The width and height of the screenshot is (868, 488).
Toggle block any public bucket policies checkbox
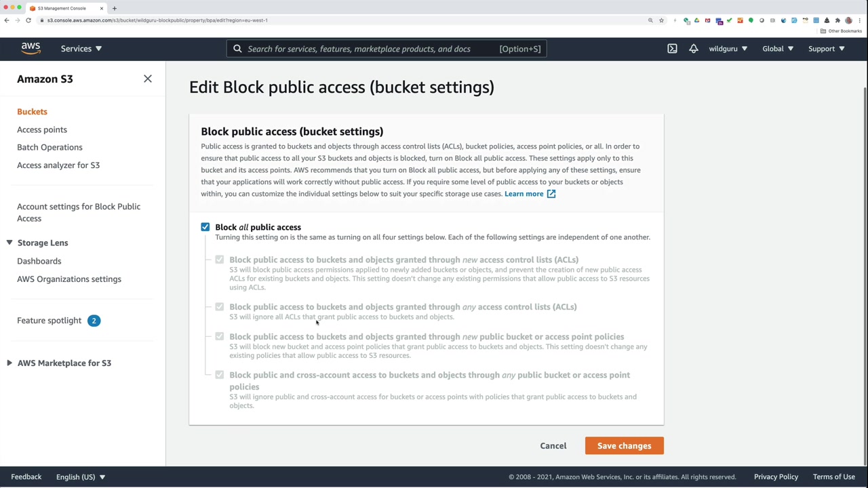point(220,375)
